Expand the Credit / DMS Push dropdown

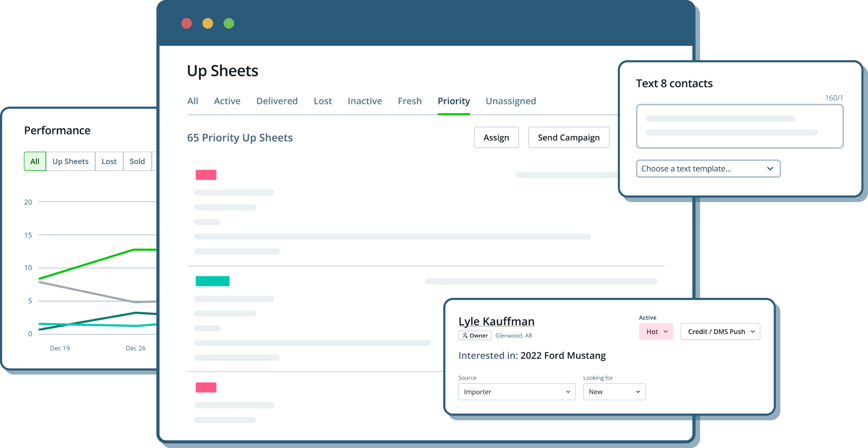coord(721,331)
